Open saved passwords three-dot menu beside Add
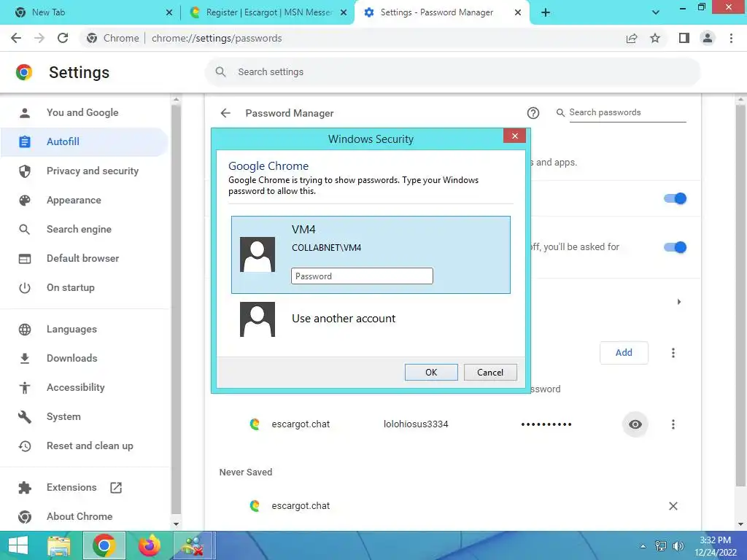This screenshot has width=747, height=560. pos(673,353)
